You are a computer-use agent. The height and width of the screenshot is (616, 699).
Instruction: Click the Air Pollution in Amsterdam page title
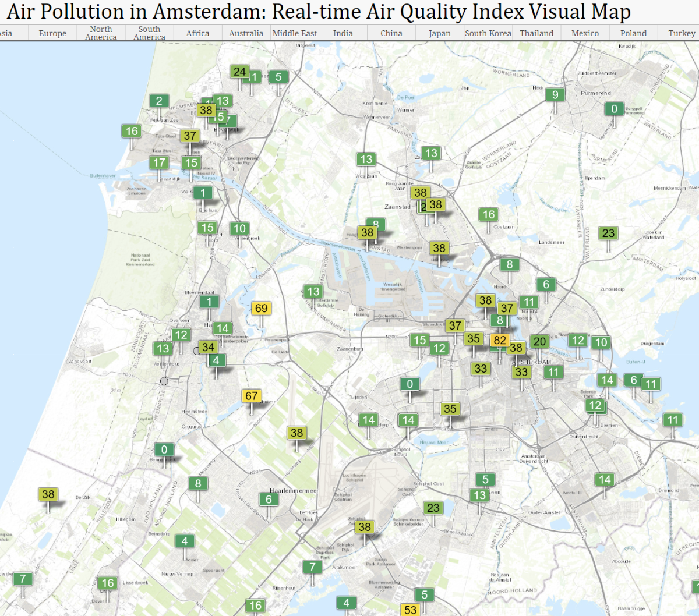pyautogui.click(x=318, y=12)
